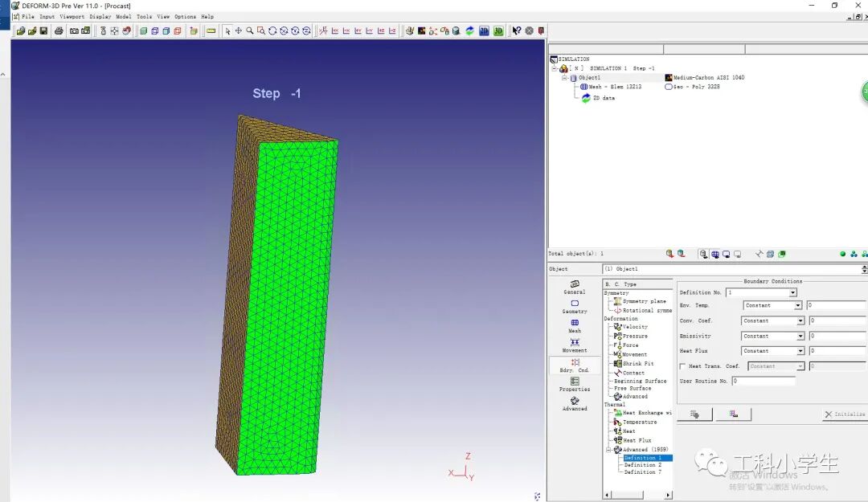Open the General object page
Image resolution: width=868 pixels, height=502 pixels.
[x=575, y=288]
